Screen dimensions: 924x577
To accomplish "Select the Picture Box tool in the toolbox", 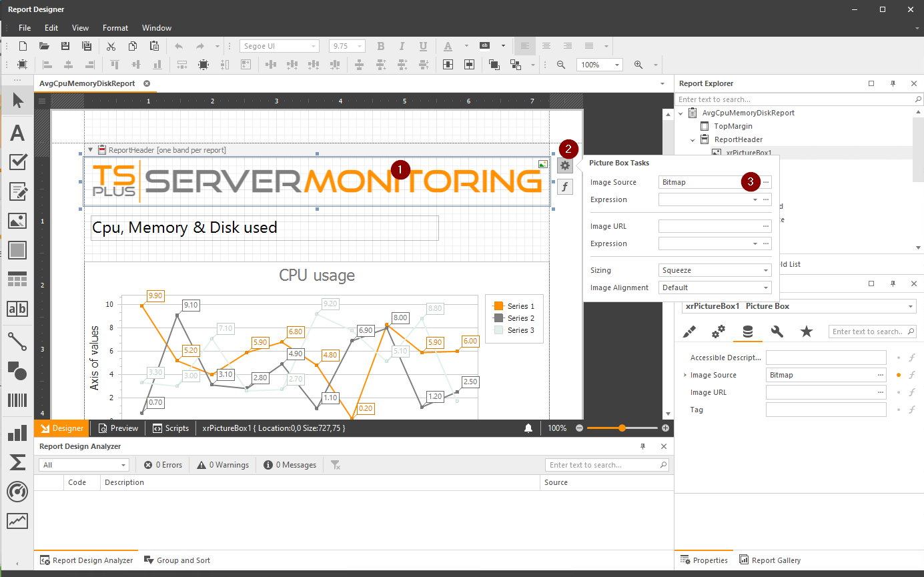I will tap(17, 221).
